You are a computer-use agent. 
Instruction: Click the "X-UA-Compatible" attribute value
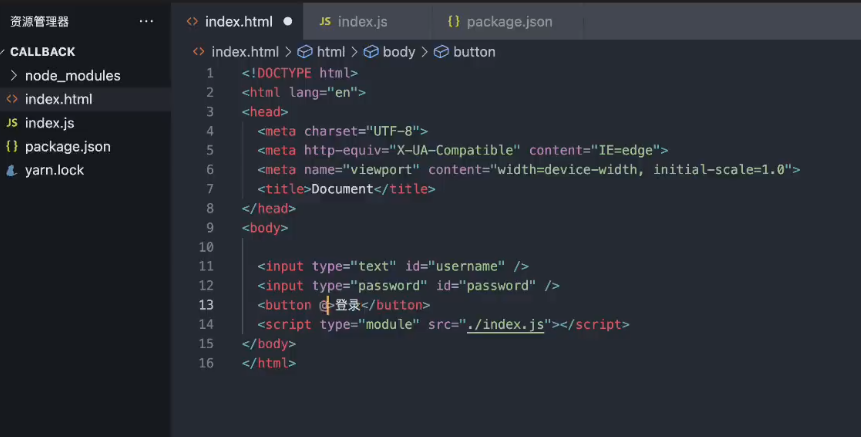[x=455, y=150]
